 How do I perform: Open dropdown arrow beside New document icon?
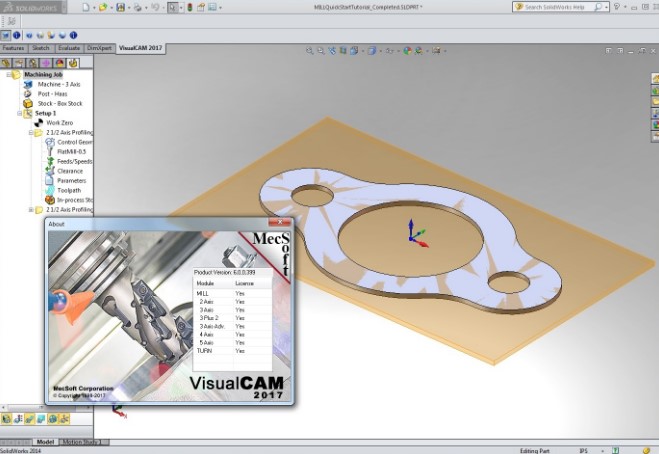click(x=94, y=8)
